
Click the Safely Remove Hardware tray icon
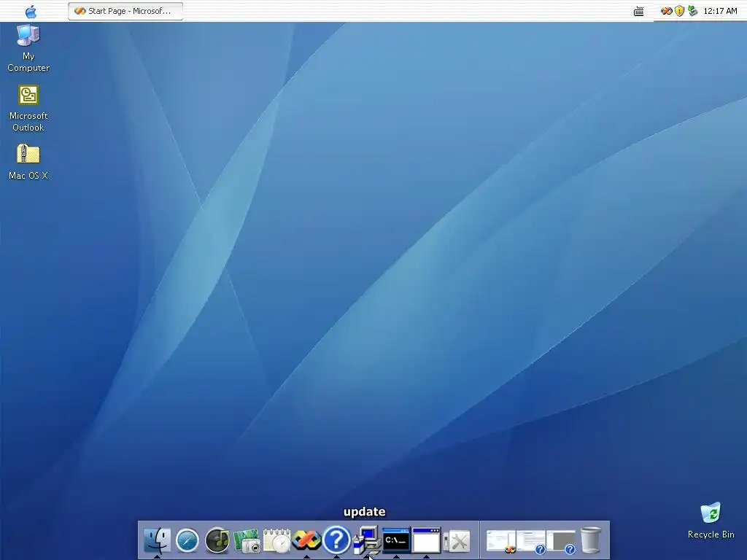pos(693,11)
